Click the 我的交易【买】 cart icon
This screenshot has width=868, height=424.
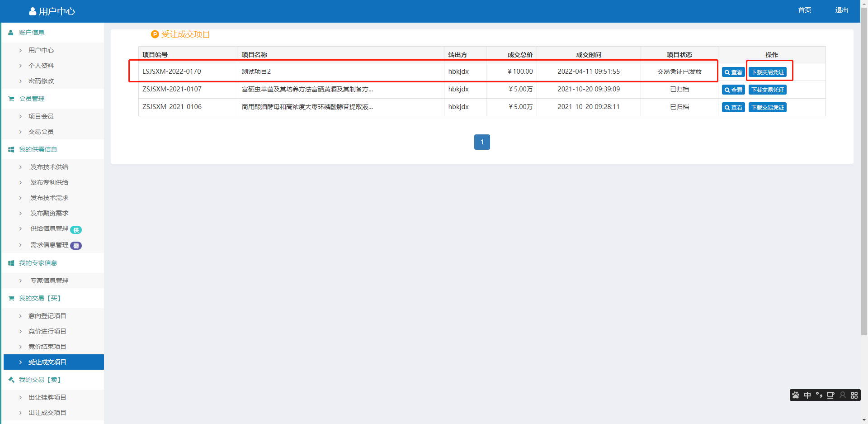coord(11,298)
